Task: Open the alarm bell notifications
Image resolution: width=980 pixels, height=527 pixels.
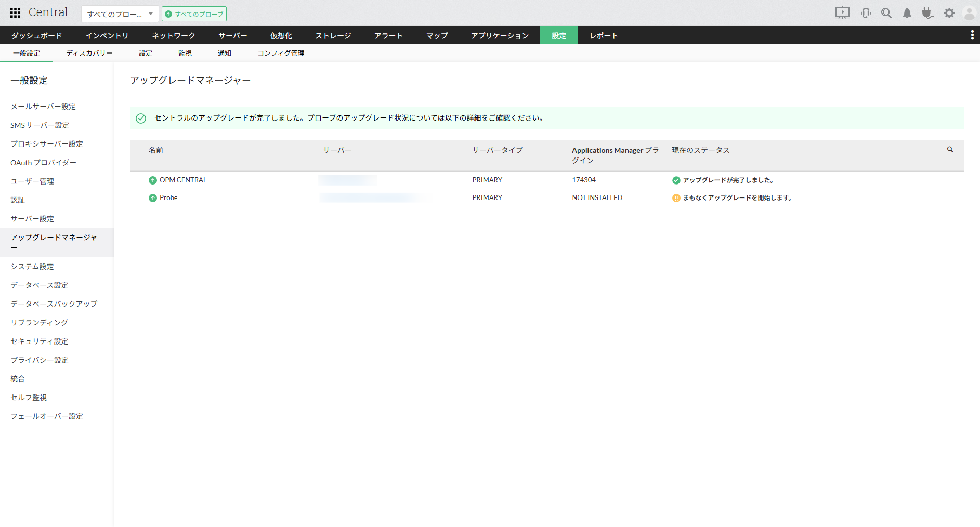Action: pyautogui.click(x=907, y=13)
